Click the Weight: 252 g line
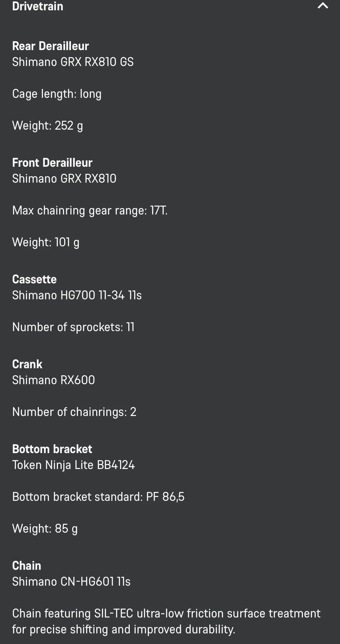 click(47, 126)
